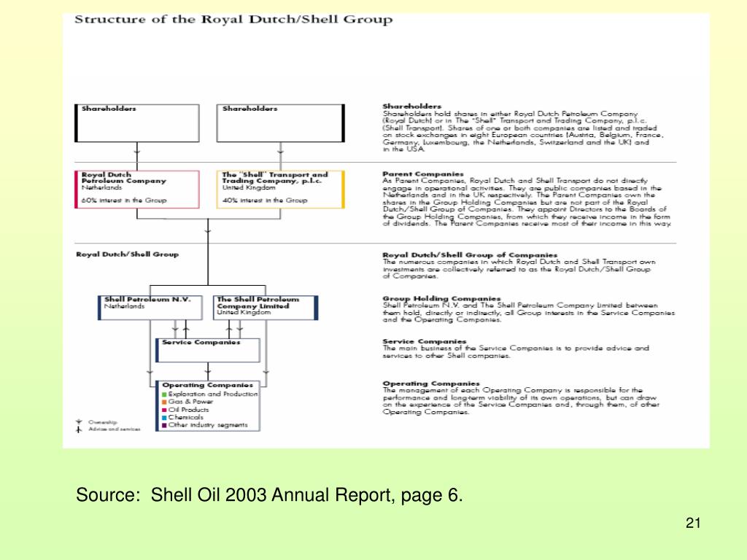Click the 'Service Companies' description heading
The width and height of the screenshot is (747, 560).
[425, 341]
